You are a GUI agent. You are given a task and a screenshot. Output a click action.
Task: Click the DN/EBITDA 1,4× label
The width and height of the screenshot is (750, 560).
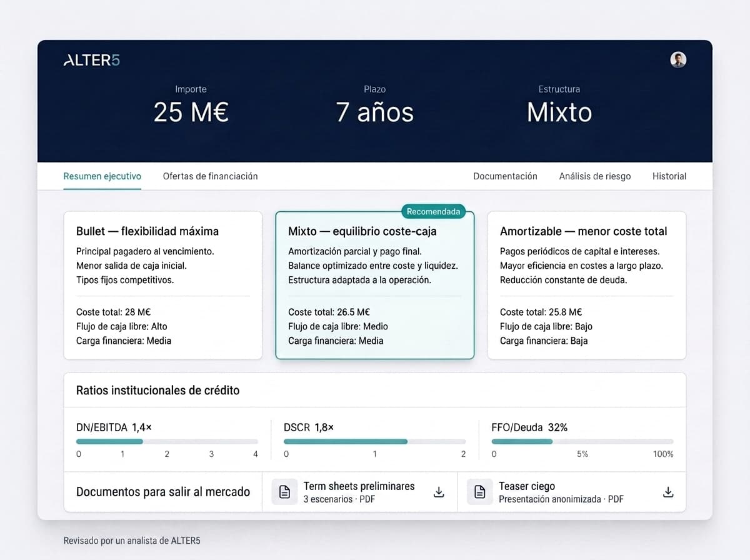click(114, 427)
